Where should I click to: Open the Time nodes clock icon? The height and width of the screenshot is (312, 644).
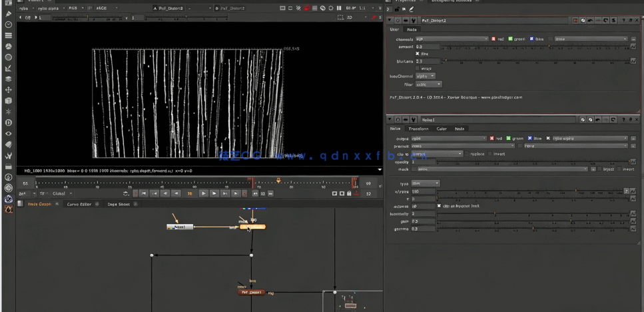pos(9,25)
